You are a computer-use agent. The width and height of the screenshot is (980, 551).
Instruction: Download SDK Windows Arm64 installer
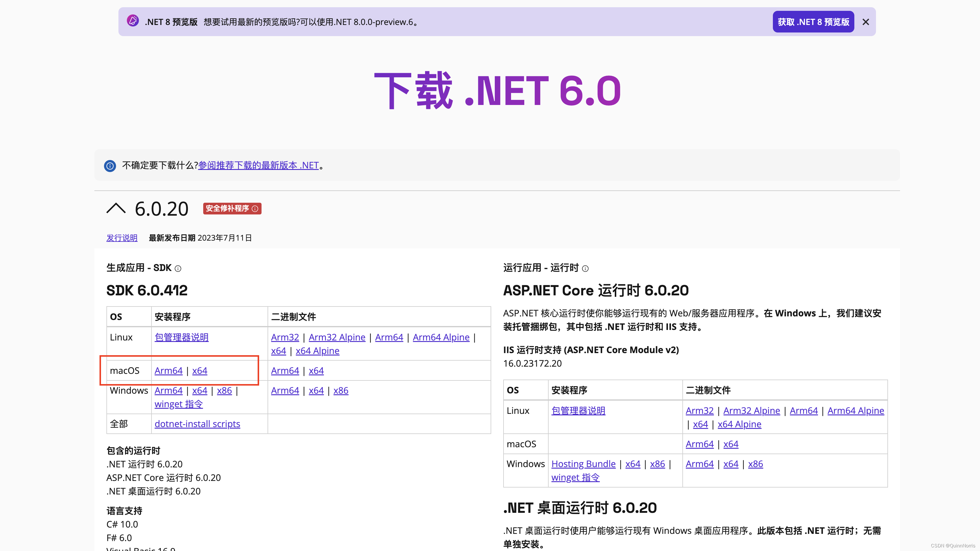168,390
